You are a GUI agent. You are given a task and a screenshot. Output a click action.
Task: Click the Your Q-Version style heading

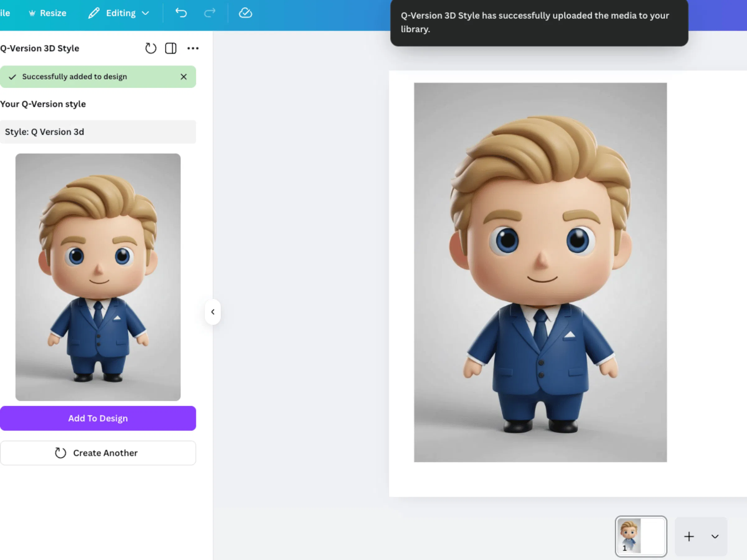pyautogui.click(x=43, y=104)
